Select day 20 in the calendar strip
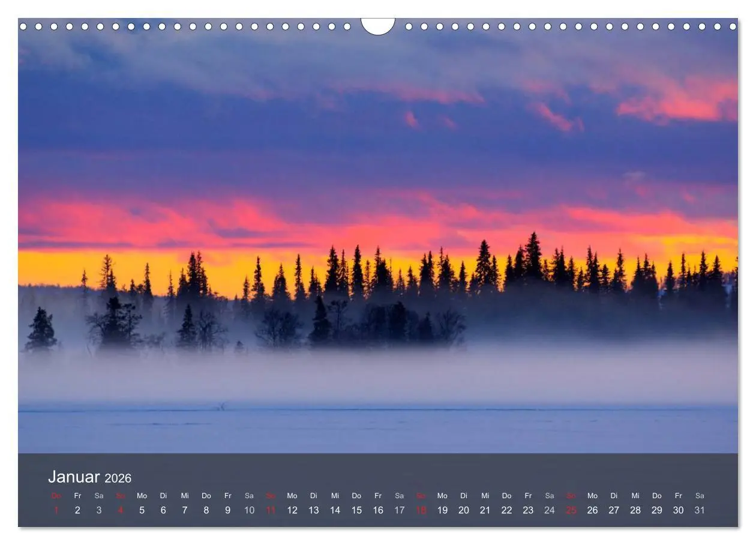Screen dimensions: 756x545 coord(464,510)
